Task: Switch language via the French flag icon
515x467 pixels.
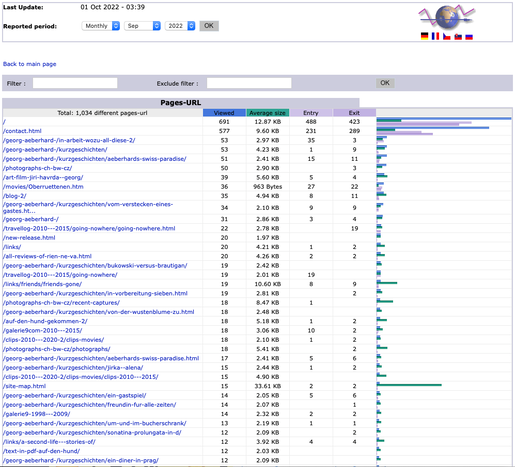Action: [x=435, y=36]
